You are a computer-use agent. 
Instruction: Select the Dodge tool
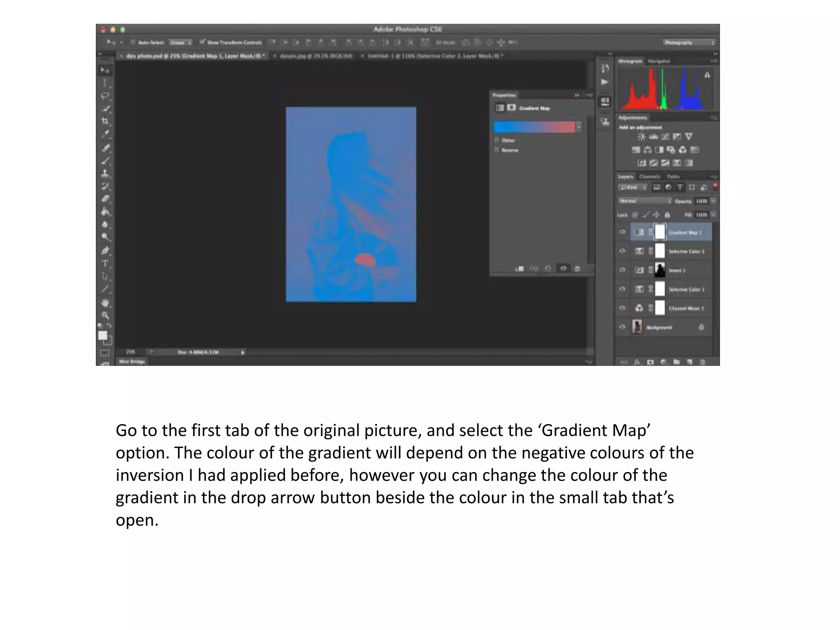click(105, 237)
